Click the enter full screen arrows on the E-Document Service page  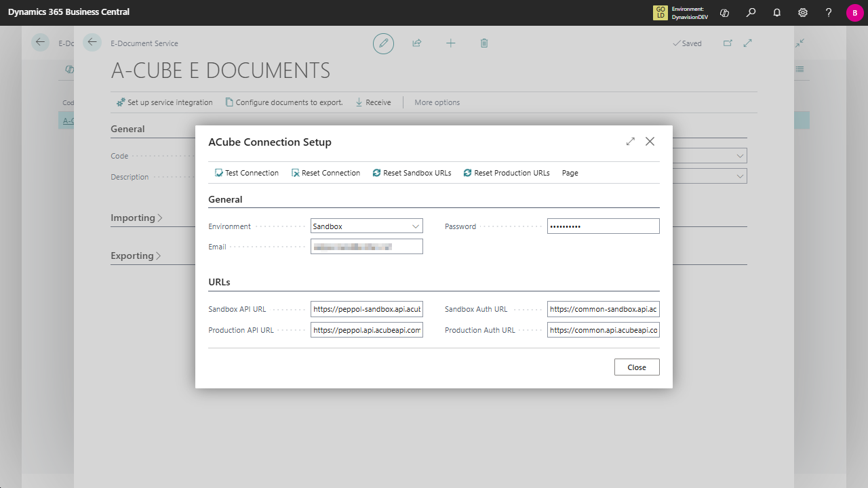748,43
